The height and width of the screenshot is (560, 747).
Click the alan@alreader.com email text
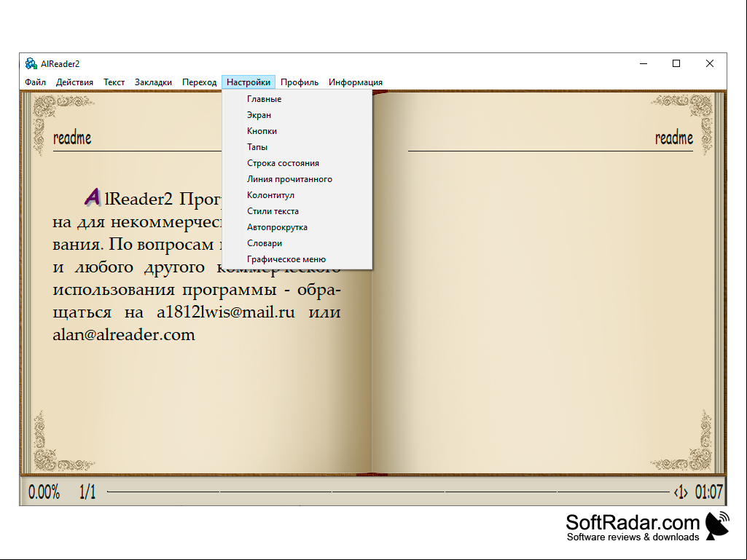pyautogui.click(x=124, y=335)
